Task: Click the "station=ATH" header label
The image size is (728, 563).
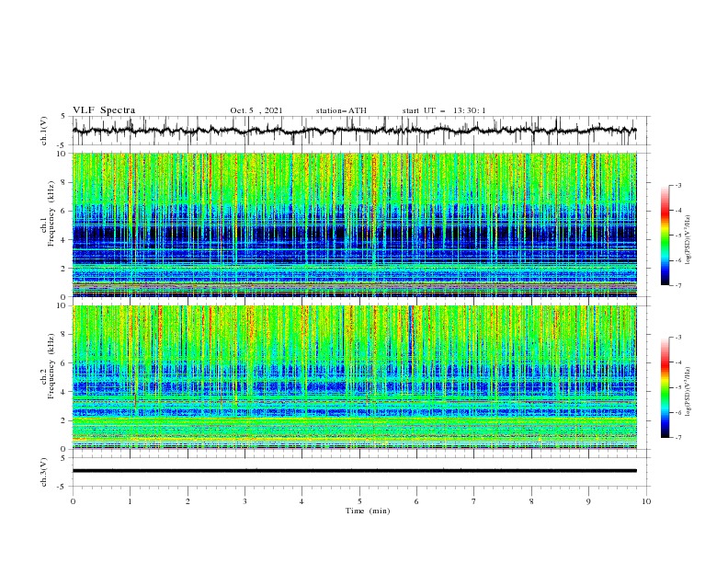Action: pos(341,110)
